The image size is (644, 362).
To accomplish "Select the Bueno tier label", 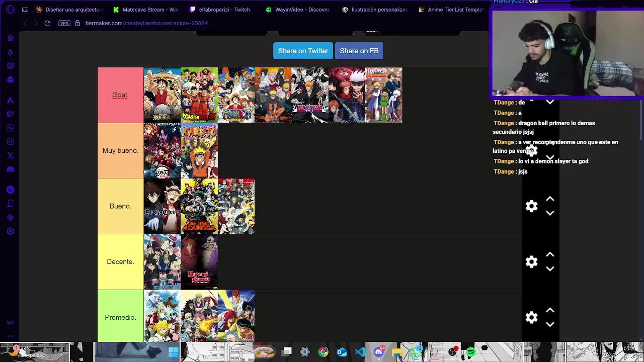I will 120,206.
